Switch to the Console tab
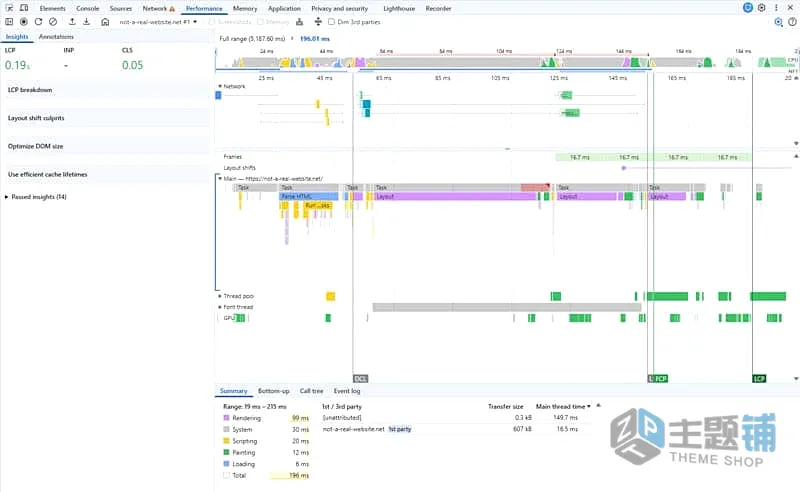This screenshot has height=492, width=800. click(88, 9)
